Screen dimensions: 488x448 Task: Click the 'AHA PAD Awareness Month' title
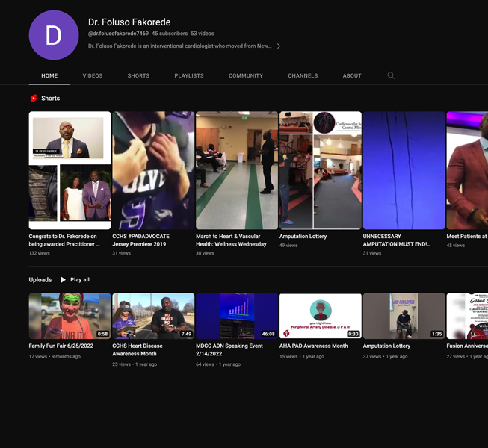click(314, 346)
